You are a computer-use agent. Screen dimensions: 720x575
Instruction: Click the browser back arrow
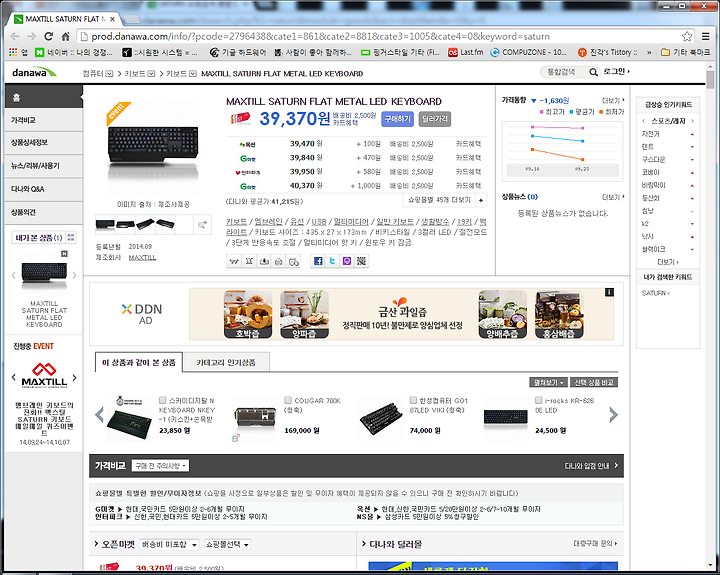[x=15, y=36]
